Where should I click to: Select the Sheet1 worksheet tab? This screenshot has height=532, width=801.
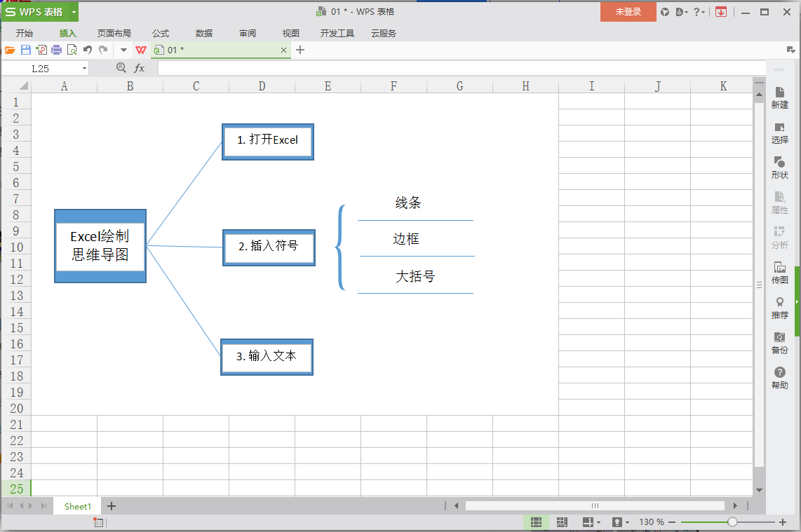[x=78, y=506]
